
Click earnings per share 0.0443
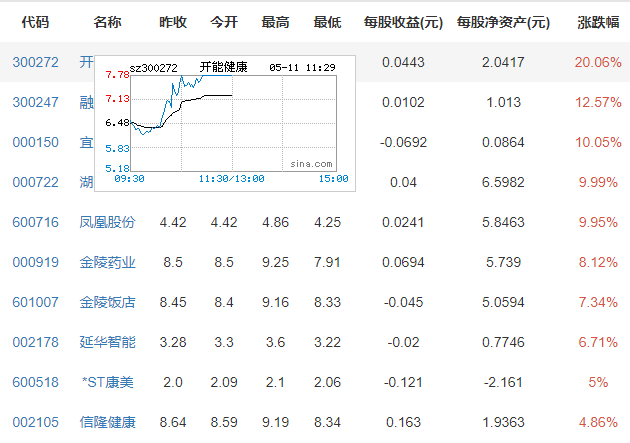click(403, 62)
